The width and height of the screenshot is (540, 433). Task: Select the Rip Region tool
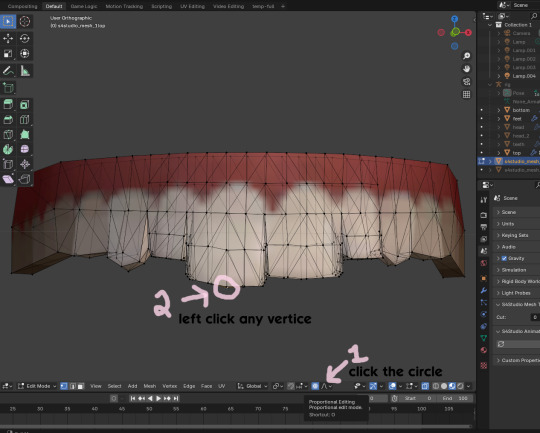click(x=24, y=179)
